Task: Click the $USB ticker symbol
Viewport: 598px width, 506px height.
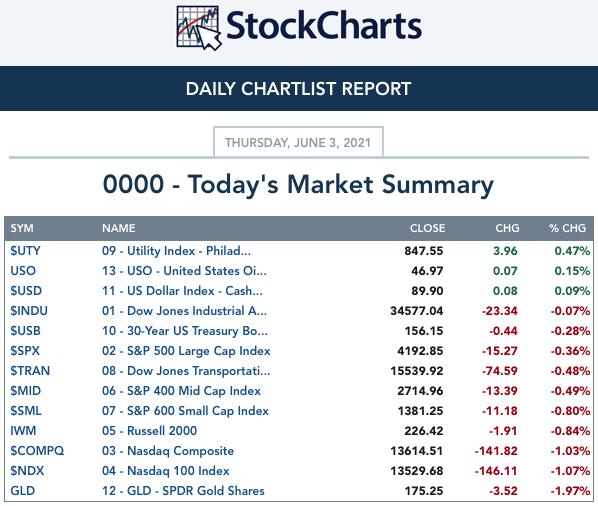Action: tap(25, 331)
